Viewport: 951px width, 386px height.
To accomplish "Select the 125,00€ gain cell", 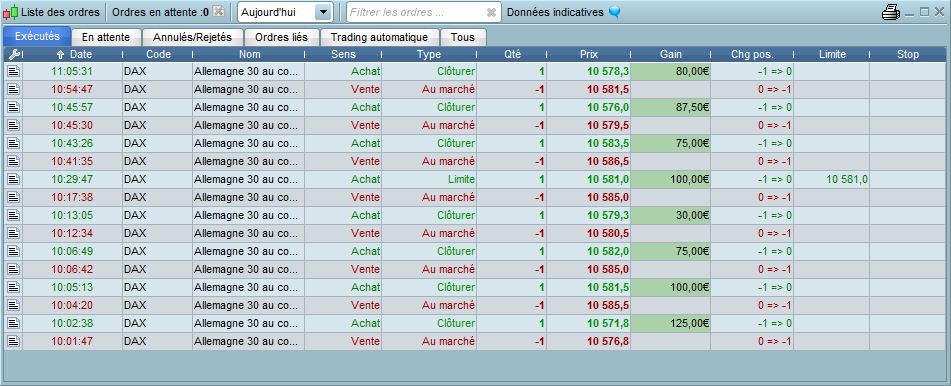I will point(670,323).
